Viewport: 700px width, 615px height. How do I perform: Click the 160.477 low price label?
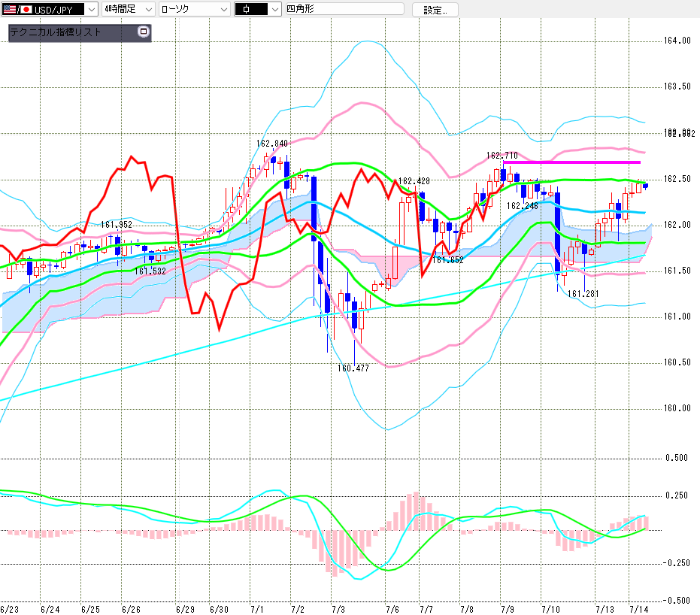tap(353, 368)
